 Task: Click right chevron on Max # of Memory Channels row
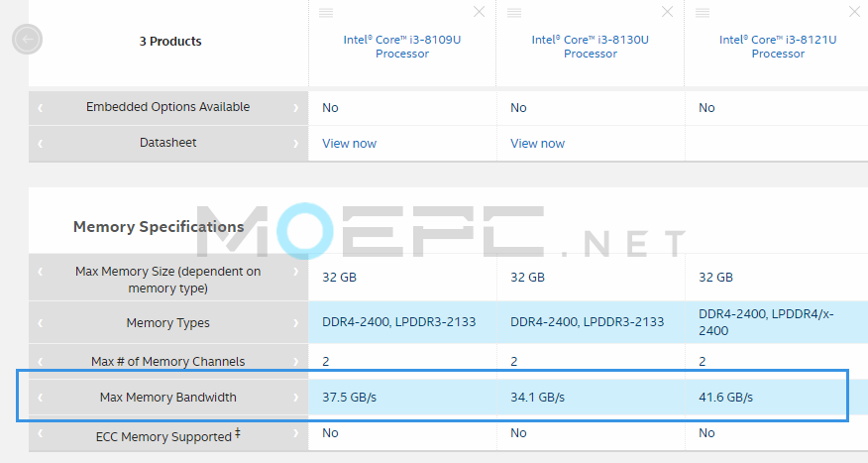295,362
